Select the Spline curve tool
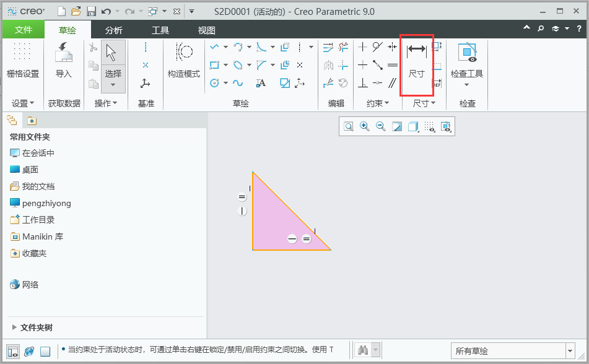Screen dimensions: 589x364 tap(238, 82)
